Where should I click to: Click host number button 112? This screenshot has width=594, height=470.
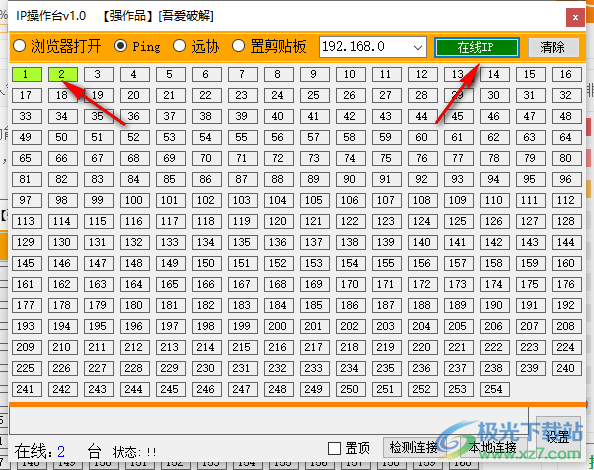click(x=566, y=200)
